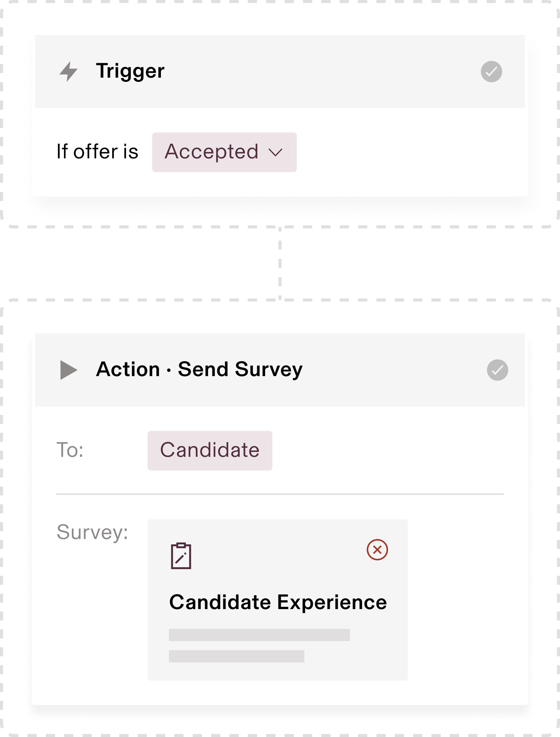
Task: Toggle the Trigger completed checkmark
Action: click(x=491, y=72)
